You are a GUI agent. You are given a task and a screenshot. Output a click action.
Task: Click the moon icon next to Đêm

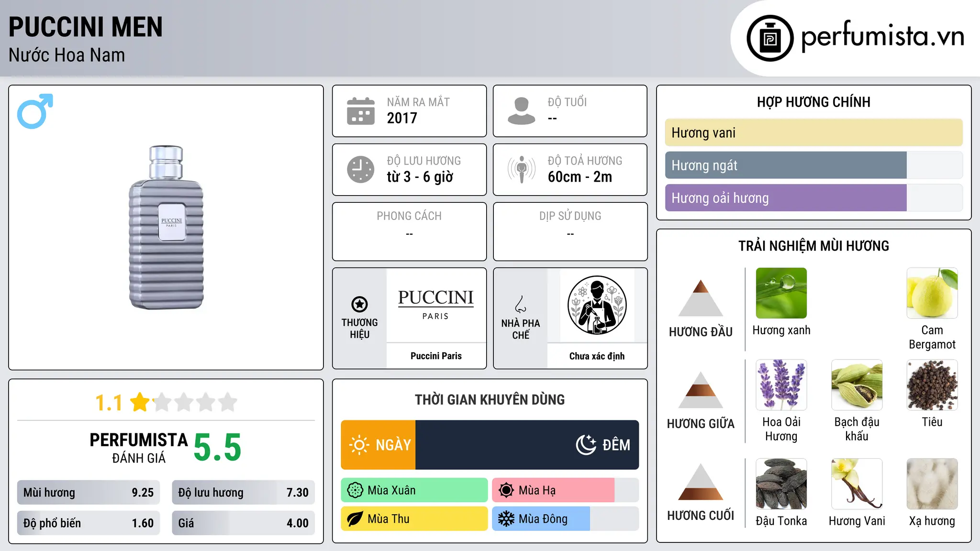(586, 445)
